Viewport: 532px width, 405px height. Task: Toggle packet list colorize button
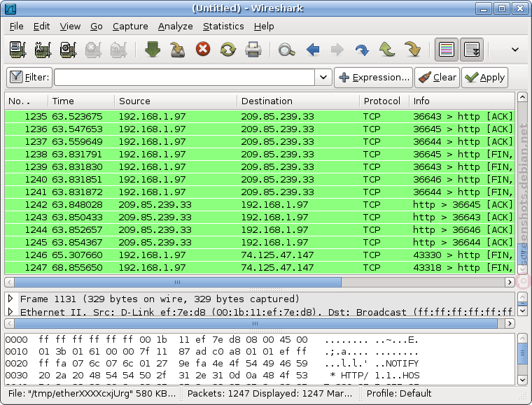[x=446, y=50]
